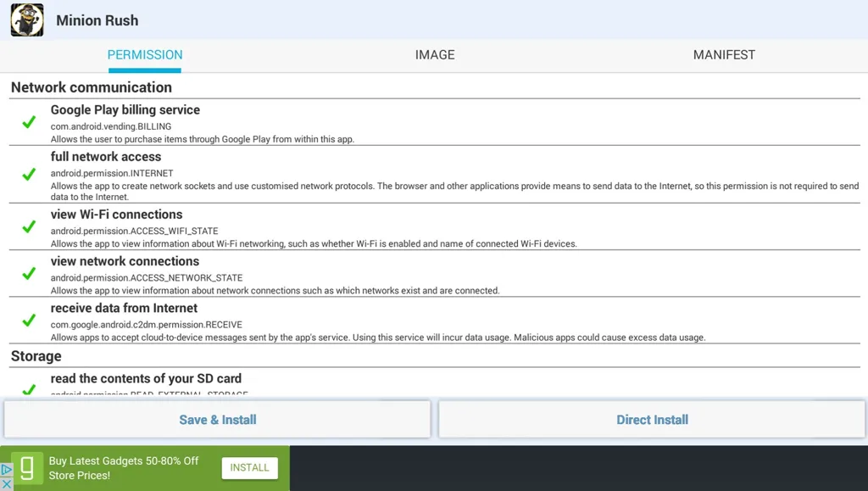This screenshot has height=491, width=868.
Task: Toggle receive data from Internet checkmark
Action: coord(29,321)
